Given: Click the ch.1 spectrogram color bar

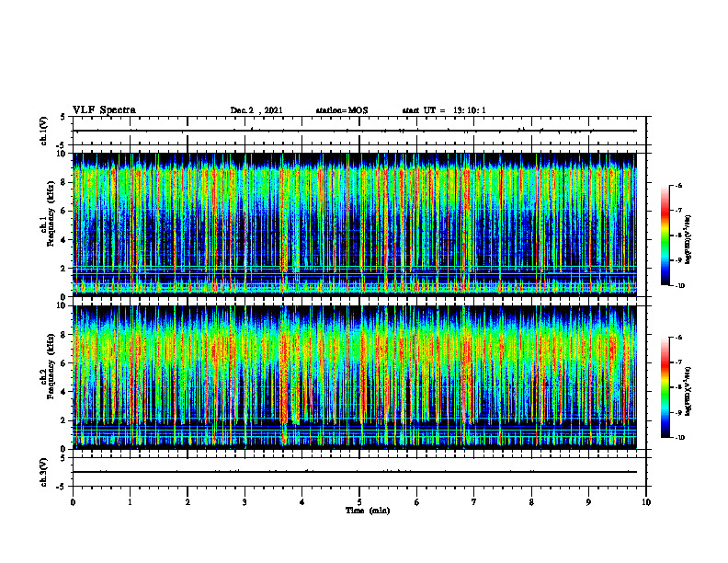Looking at the screenshot, I should (665, 236).
